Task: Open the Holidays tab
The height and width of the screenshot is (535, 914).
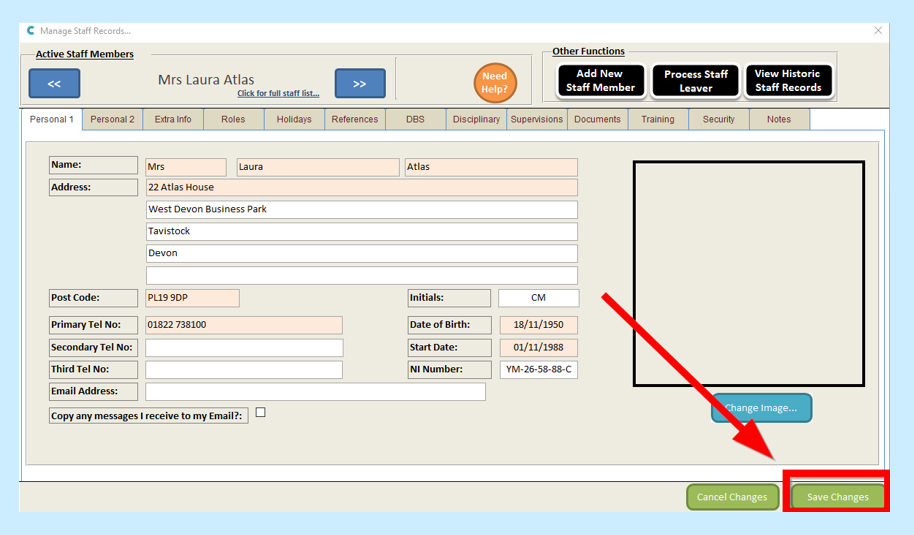Action: [x=294, y=120]
